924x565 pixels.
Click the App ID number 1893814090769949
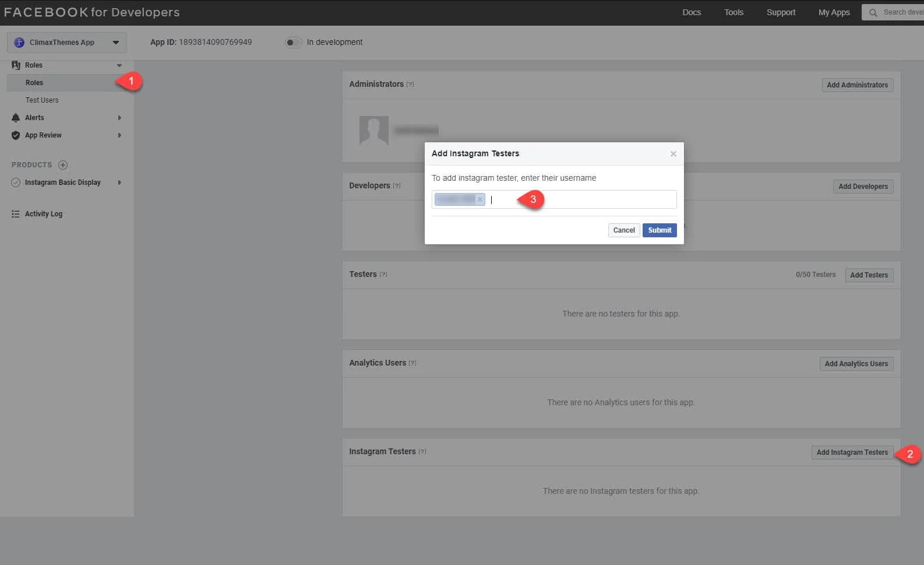(x=215, y=42)
